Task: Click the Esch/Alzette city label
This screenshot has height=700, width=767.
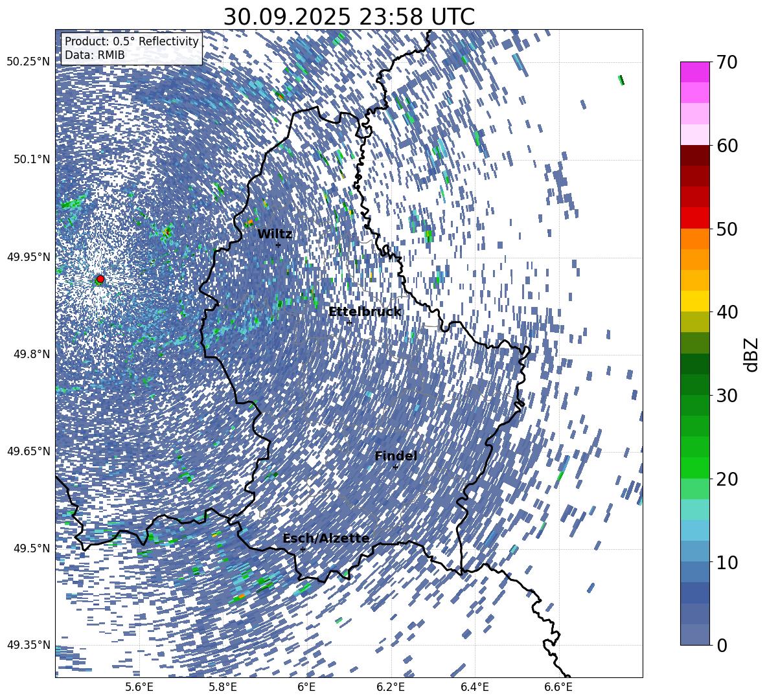Action: 326,538
